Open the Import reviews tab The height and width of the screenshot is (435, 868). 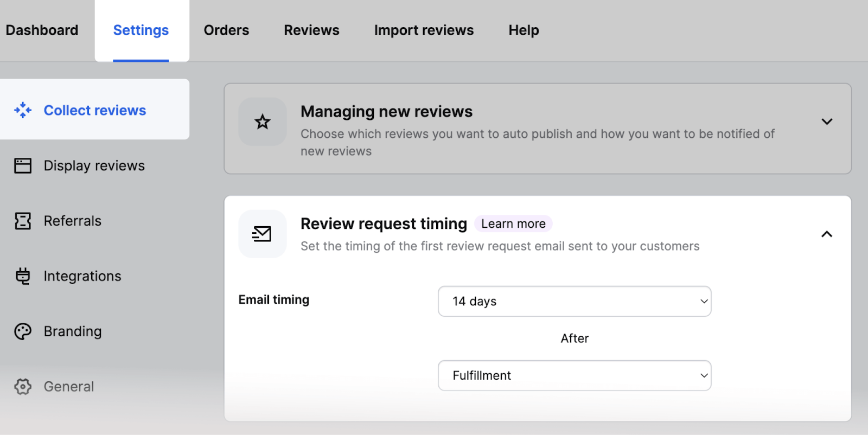click(x=424, y=30)
